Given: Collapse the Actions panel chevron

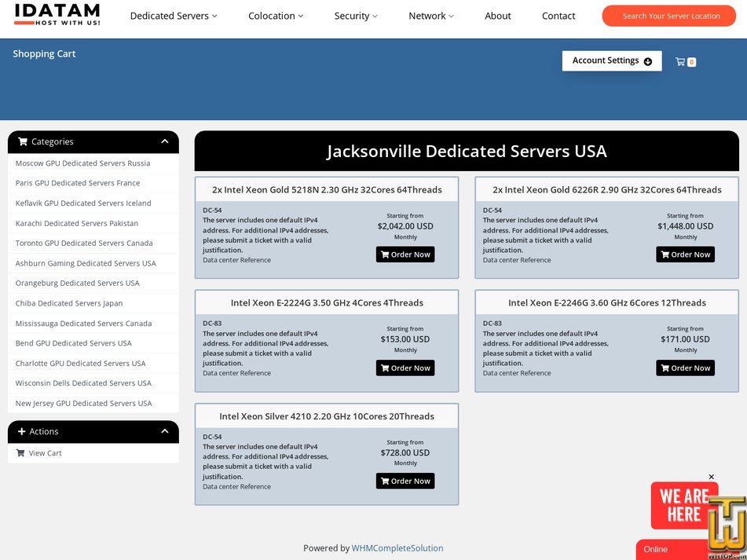Looking at the screenshot, I should tap(165, 431).
